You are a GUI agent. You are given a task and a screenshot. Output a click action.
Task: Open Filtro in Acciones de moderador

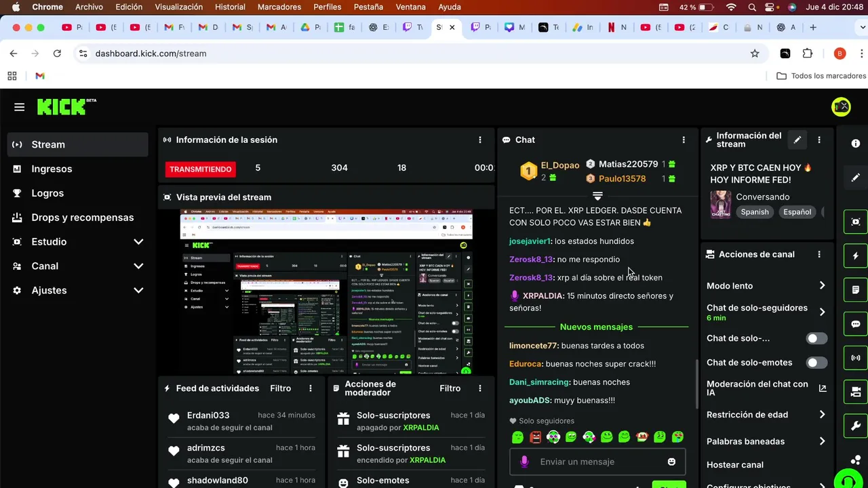coord(450,388)
